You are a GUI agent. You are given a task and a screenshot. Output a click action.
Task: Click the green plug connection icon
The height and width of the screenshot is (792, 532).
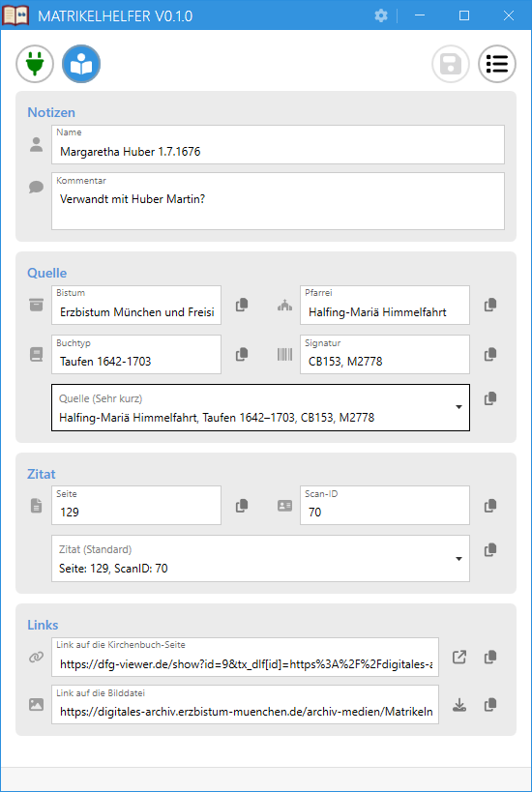(35, 64)
